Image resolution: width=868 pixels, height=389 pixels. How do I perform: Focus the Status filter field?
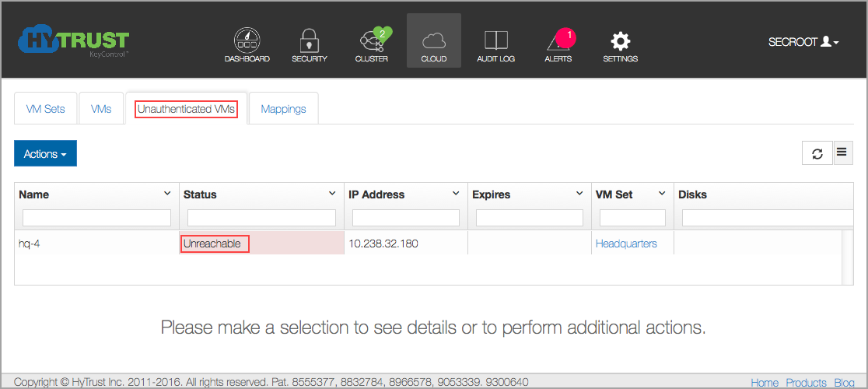coord(262,218)
